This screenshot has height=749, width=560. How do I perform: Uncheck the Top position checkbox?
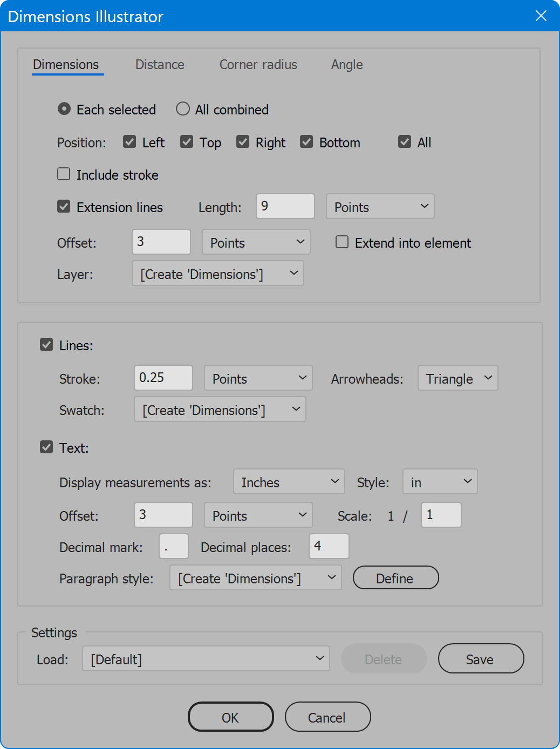187,141
